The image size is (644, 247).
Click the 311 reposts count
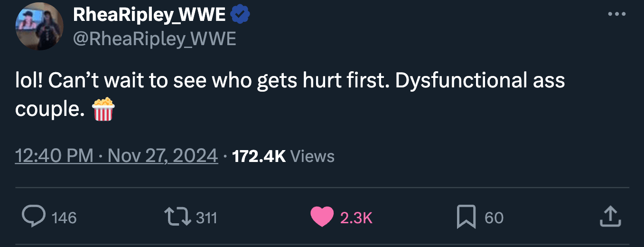[206, 218]
